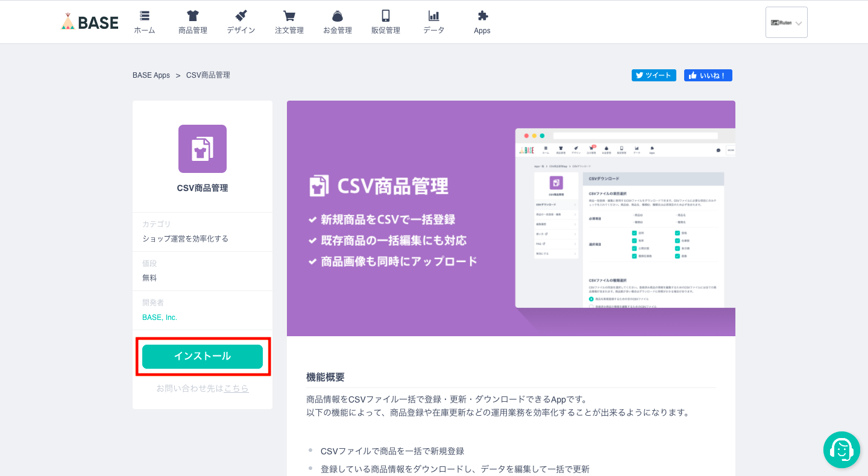Open the shop account dropdown
Image resolution: width=868 pixels, height=476 pixels.
[787, 22]
